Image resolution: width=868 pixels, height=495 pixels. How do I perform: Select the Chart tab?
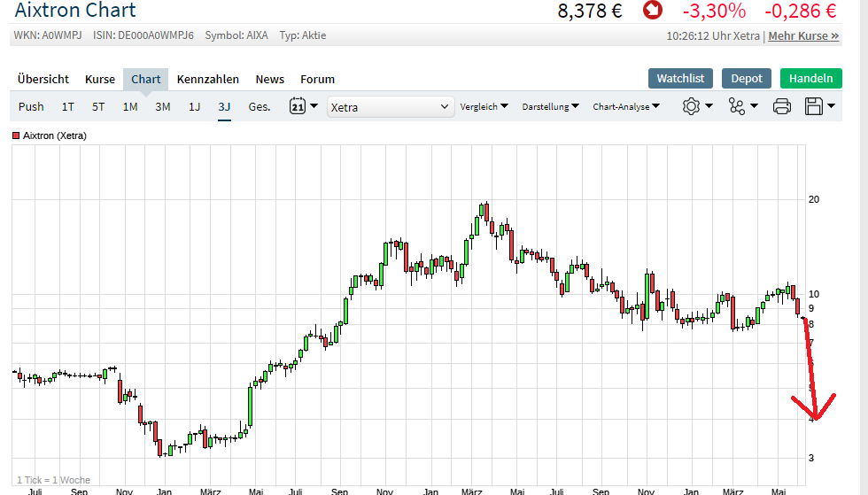(145, 79)
